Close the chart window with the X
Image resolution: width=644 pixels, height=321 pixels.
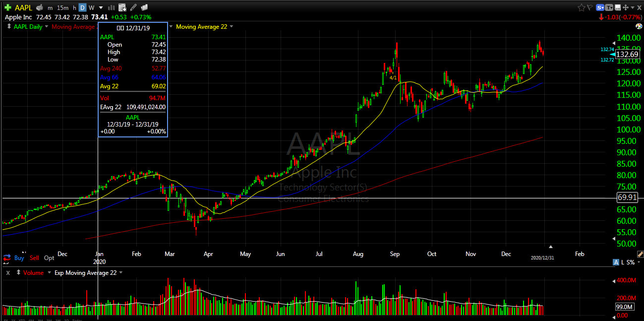click(639, 7)
